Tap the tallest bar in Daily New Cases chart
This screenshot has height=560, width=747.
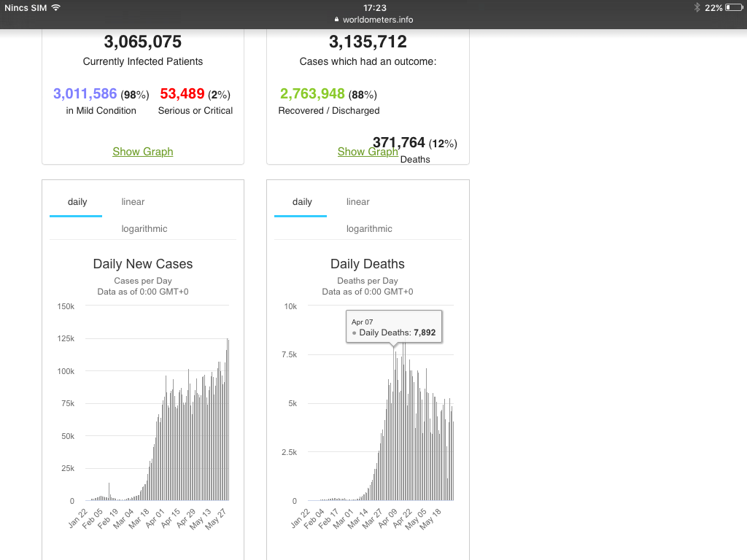pyautogui.click(x=228, y=419)
